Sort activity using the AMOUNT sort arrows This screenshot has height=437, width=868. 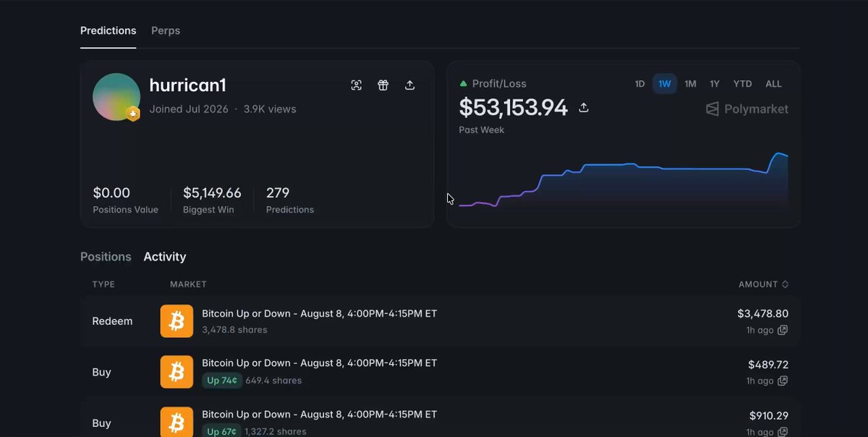tap(786, 284)
